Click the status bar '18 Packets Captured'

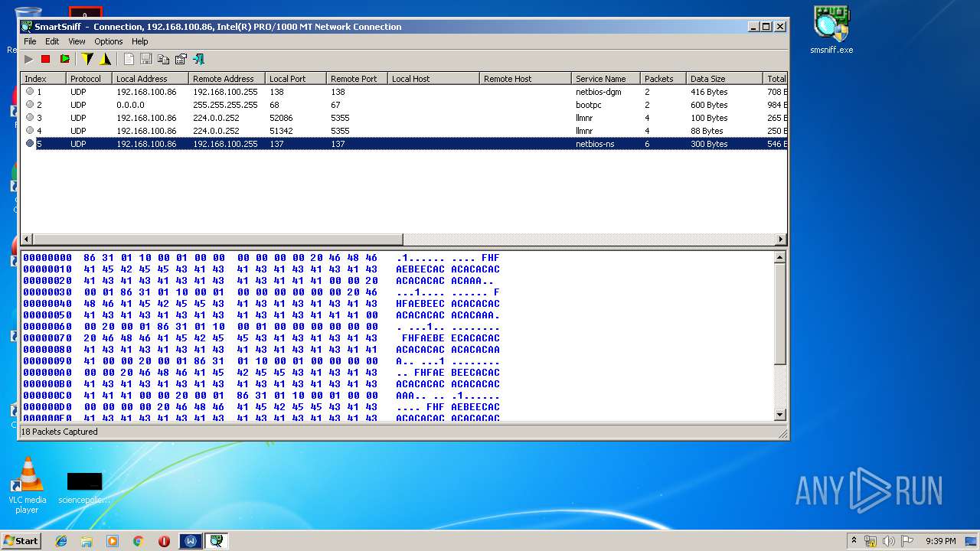click(59, 432)
